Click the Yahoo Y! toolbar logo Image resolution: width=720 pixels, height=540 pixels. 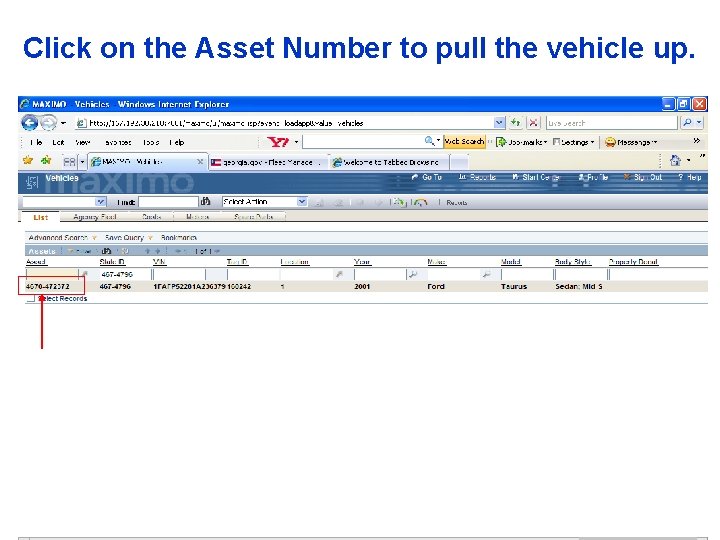(277, 142)
